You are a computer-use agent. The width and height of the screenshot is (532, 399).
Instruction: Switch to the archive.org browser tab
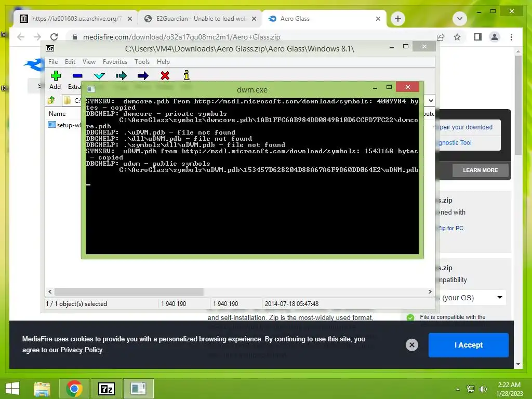tap(75, 19)
